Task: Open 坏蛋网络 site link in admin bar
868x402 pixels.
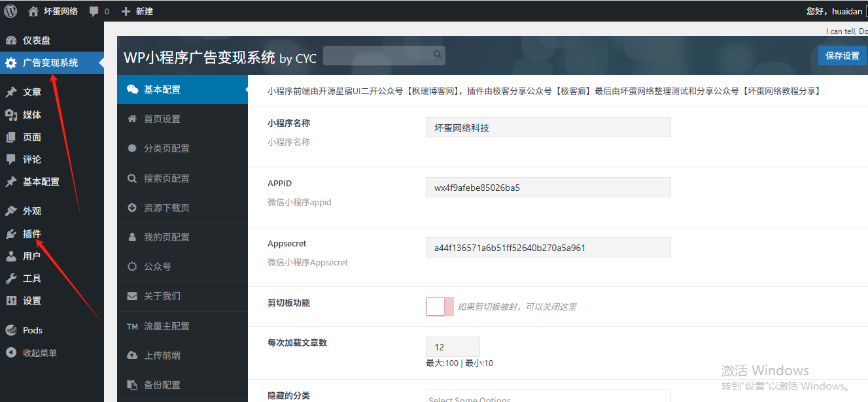Action: click(x=60, y=11)
